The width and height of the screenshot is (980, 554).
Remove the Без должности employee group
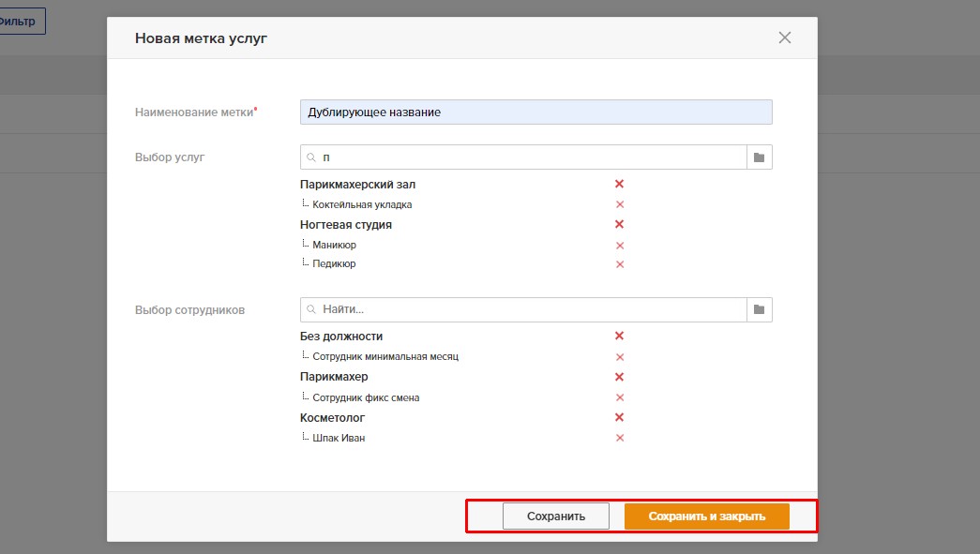[619, 336]
